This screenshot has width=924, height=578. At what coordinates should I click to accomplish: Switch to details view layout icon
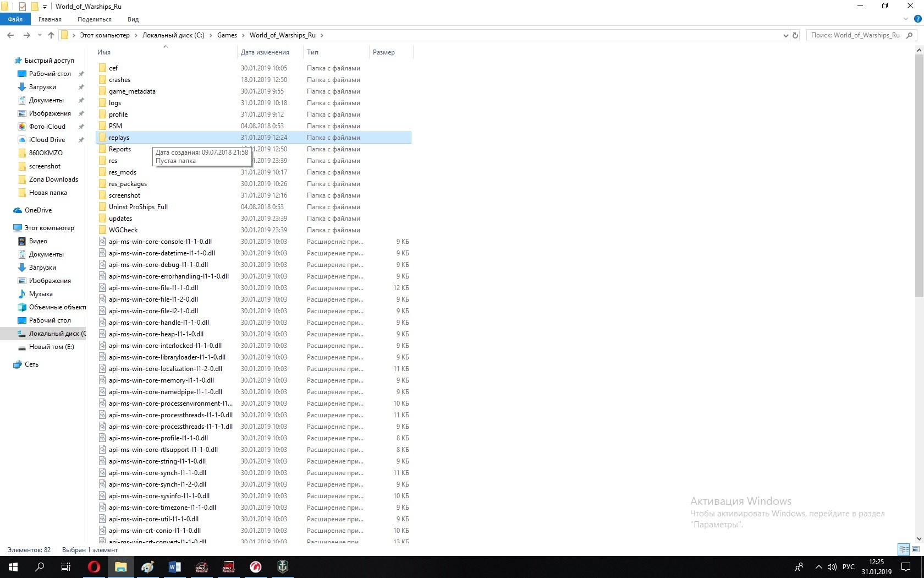(x=904, y=549)
